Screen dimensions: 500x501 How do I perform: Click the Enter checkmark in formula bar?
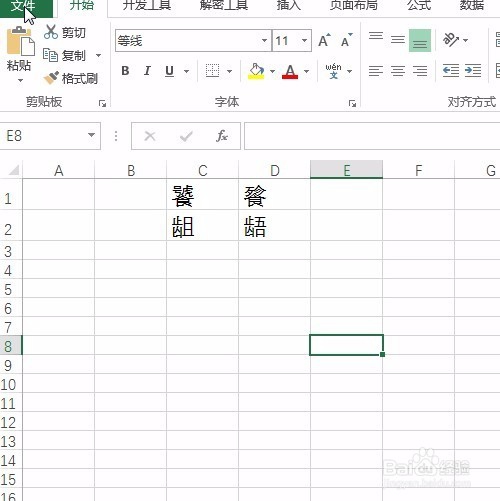click(186, 136)
